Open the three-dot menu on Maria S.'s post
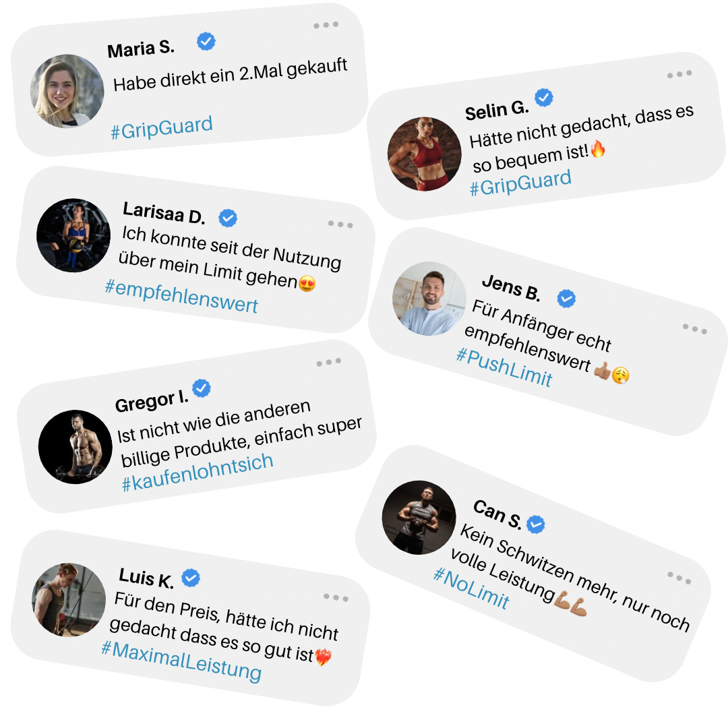728x728 pixels. (x=326, y=25)
